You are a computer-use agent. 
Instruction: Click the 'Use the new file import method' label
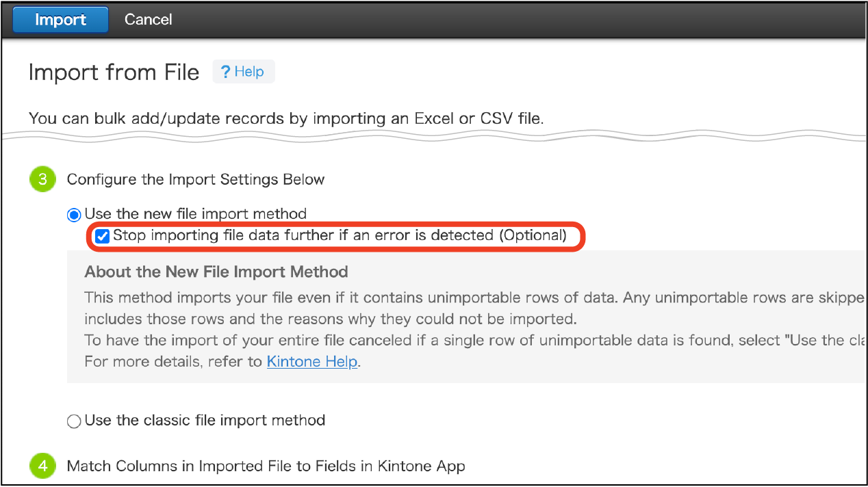click(195, 214)
